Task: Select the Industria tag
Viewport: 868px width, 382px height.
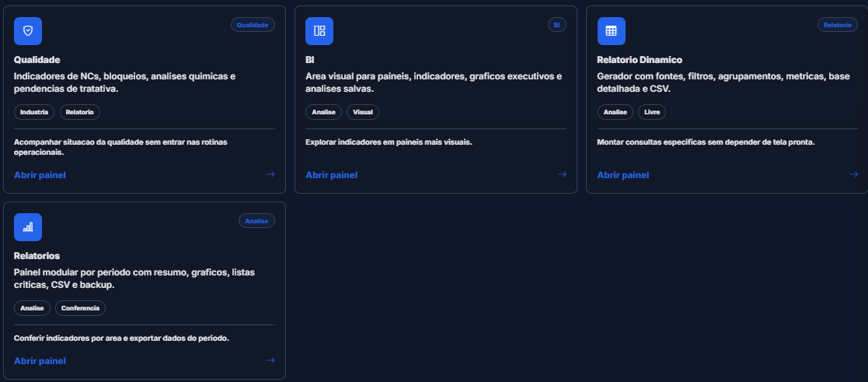Action: (34, 112)
